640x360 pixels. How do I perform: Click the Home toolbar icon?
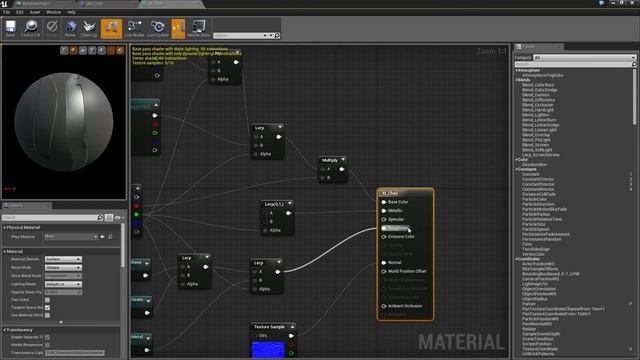pyautogui.click(x=70, y=28)
